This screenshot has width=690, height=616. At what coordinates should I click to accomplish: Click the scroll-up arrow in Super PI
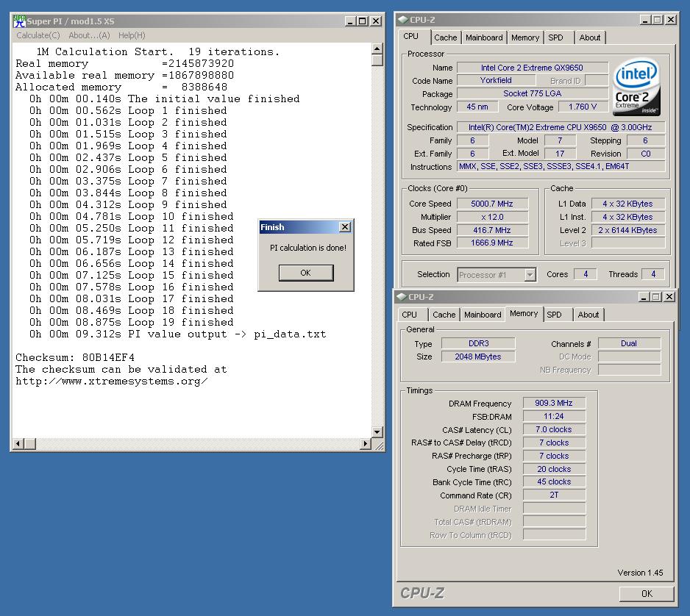[377, 48]
